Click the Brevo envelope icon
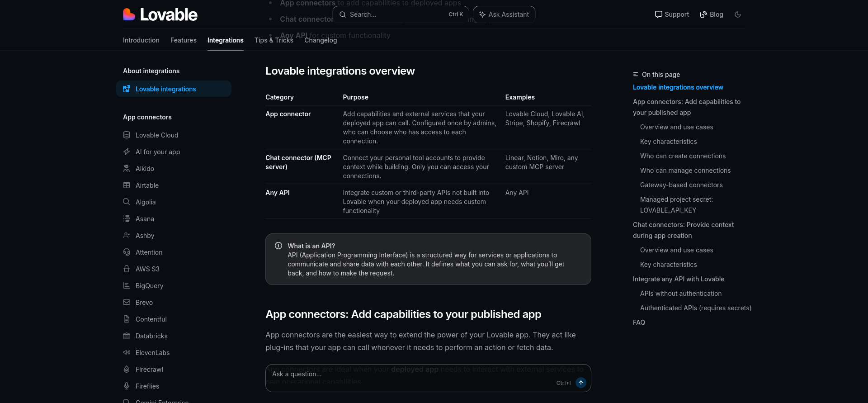 point(127,302)
